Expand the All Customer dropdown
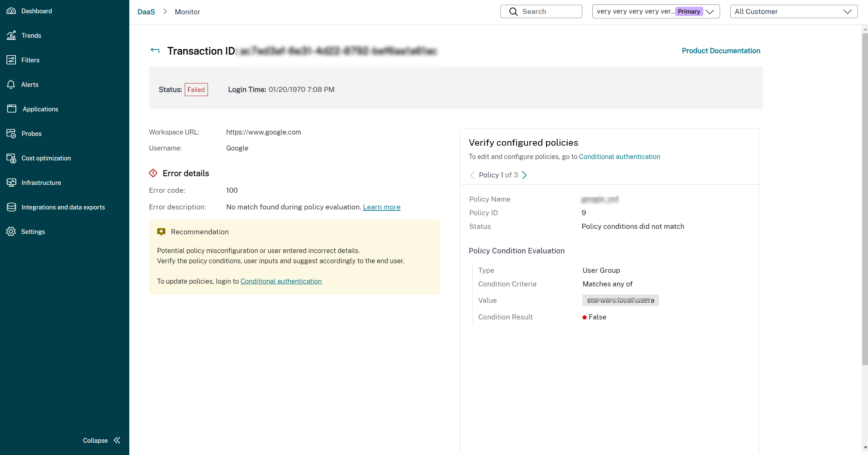 point(793,12)
